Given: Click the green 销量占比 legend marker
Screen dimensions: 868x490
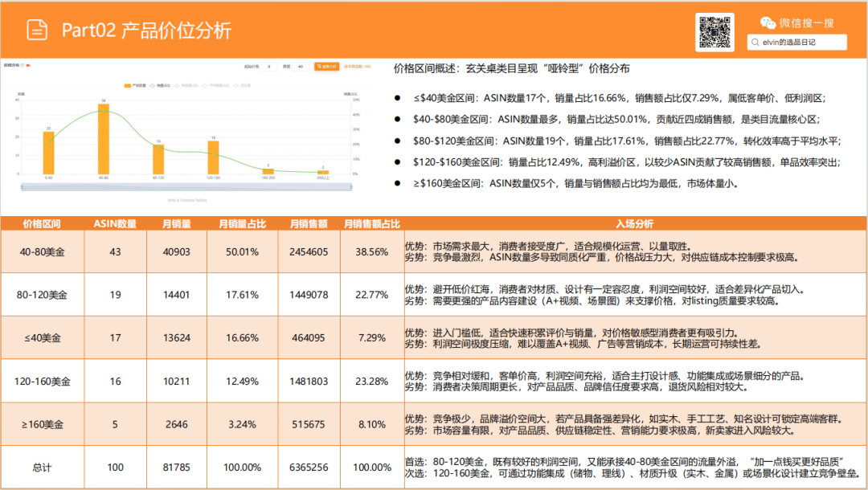Looking at the screenshot, I should point(150,85).
